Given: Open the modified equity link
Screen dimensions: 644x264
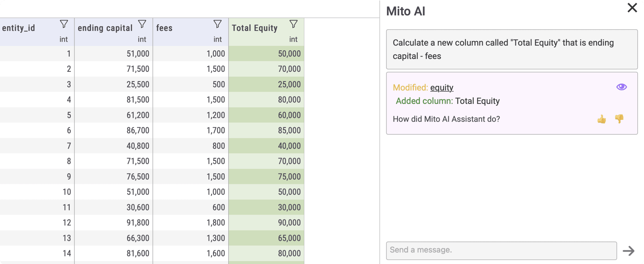Looking at the screenshot, I should 441,88.
